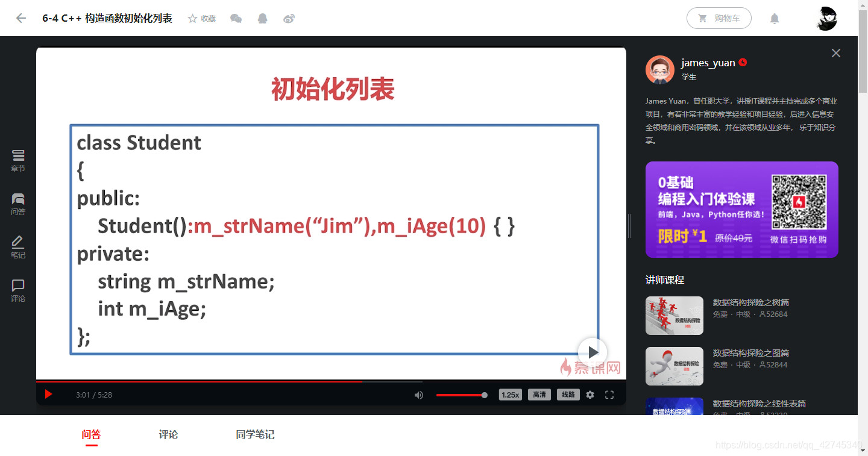Click the 讲师课程 heading
The height and width of the screenshot is (456, 868).
665,280
